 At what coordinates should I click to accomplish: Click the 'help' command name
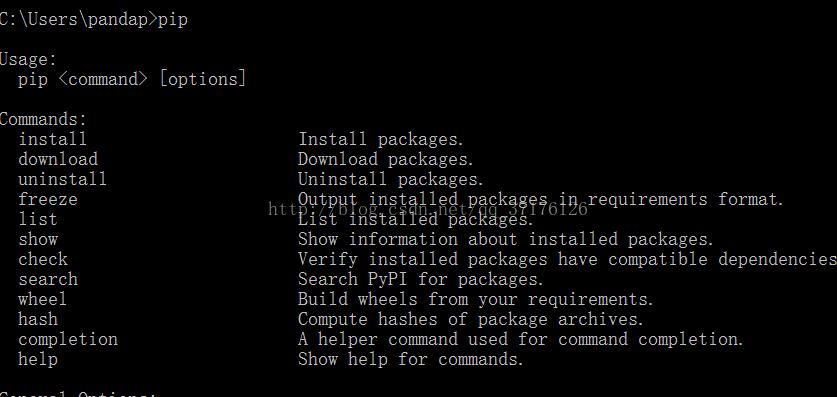[x=38, y=359]
